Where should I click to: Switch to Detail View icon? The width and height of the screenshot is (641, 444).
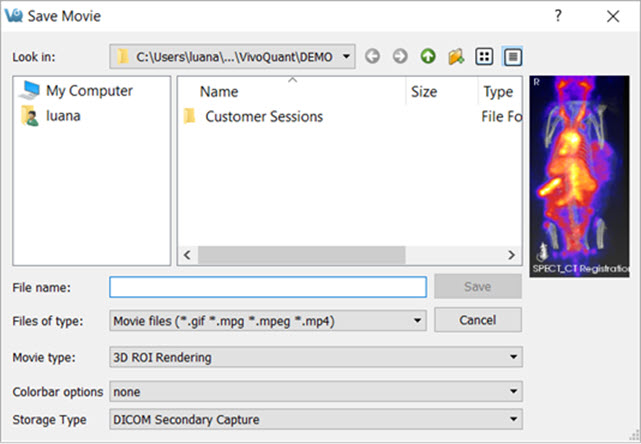pyautogui.click(x=512, y=57)
